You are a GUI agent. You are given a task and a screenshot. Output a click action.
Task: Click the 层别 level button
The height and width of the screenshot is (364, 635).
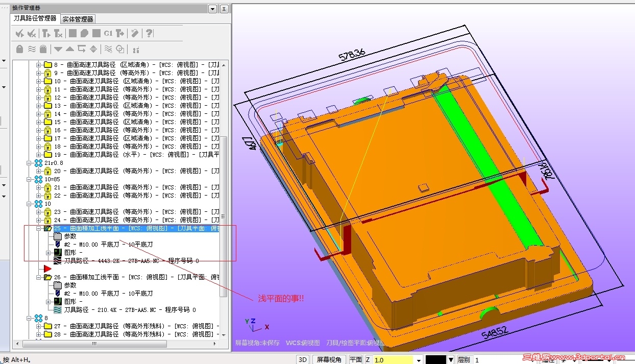pyautogui.click(x=464, y=359)
